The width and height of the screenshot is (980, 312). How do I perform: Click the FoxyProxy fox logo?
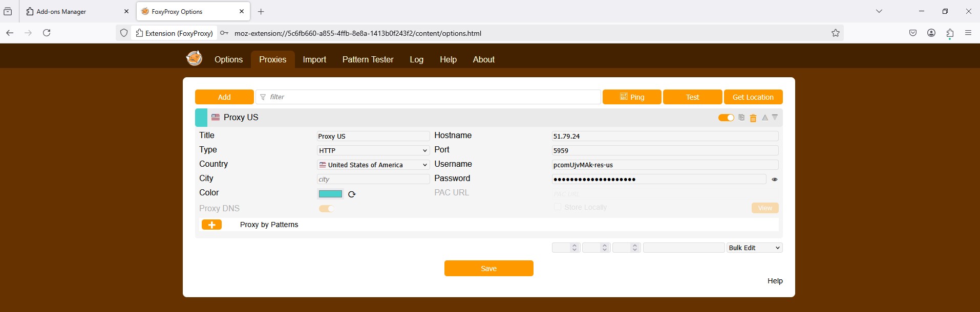click(194, 58)
